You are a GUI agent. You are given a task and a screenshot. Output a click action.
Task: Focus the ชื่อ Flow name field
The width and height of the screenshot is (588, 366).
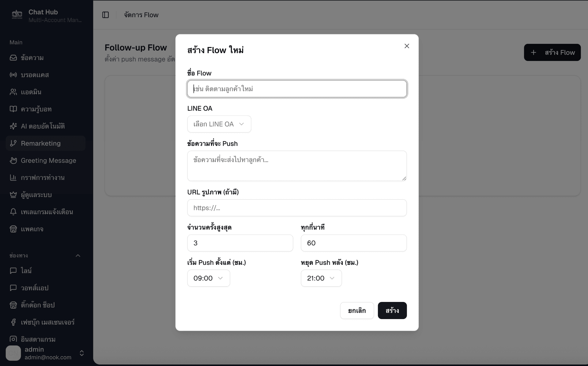coord(297,89)
